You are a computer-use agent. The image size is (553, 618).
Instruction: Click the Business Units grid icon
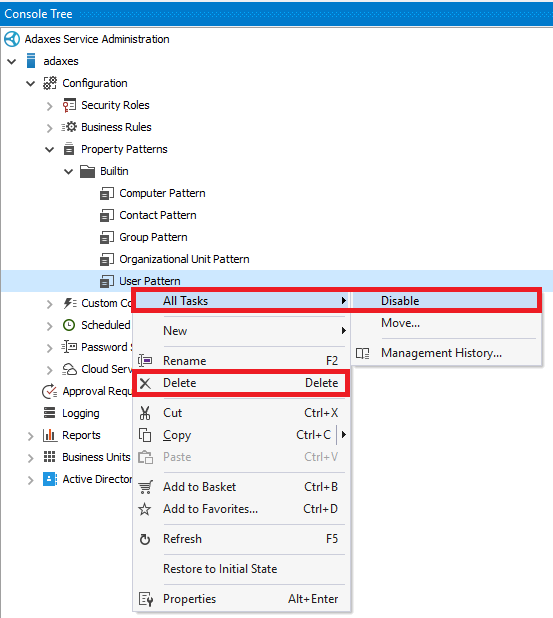tap(50, 457)
